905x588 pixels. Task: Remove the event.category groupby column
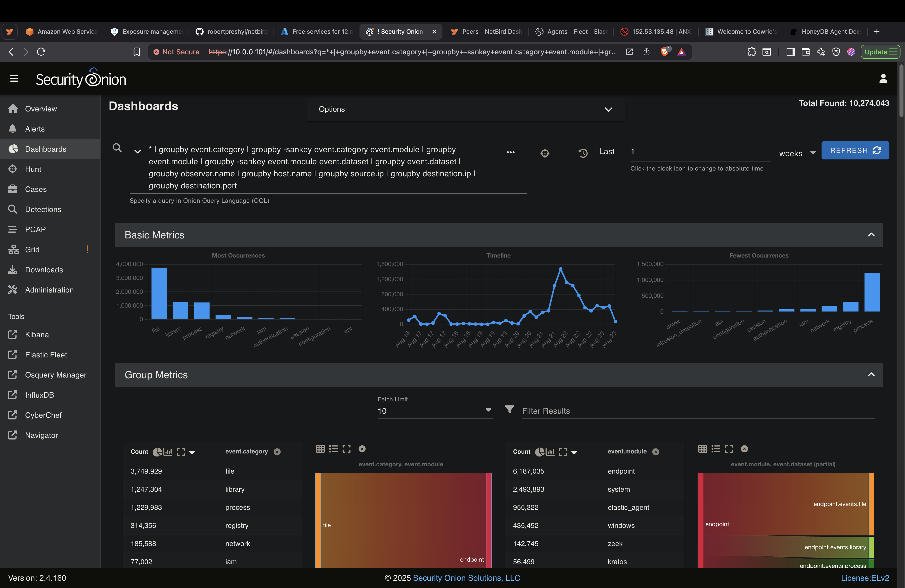[x=277, y=452]
